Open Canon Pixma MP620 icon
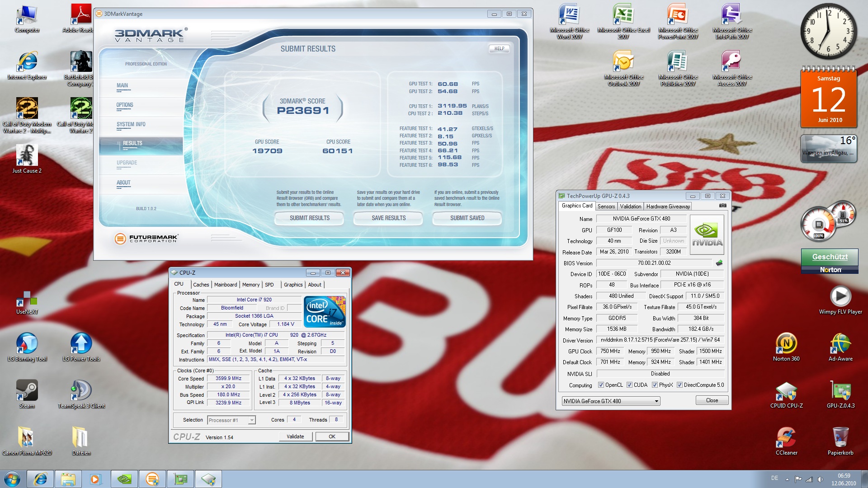This screenshot has height=488, width=868. [27, 441]
